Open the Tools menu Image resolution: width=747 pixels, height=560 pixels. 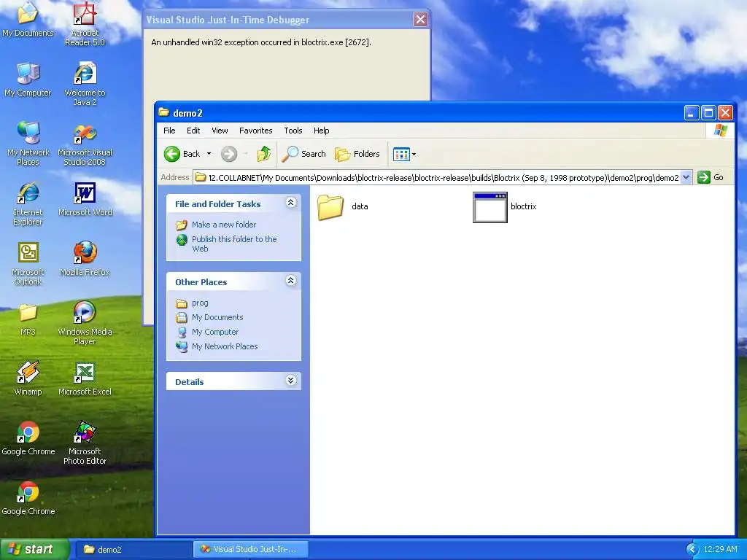tap(293, 131)
